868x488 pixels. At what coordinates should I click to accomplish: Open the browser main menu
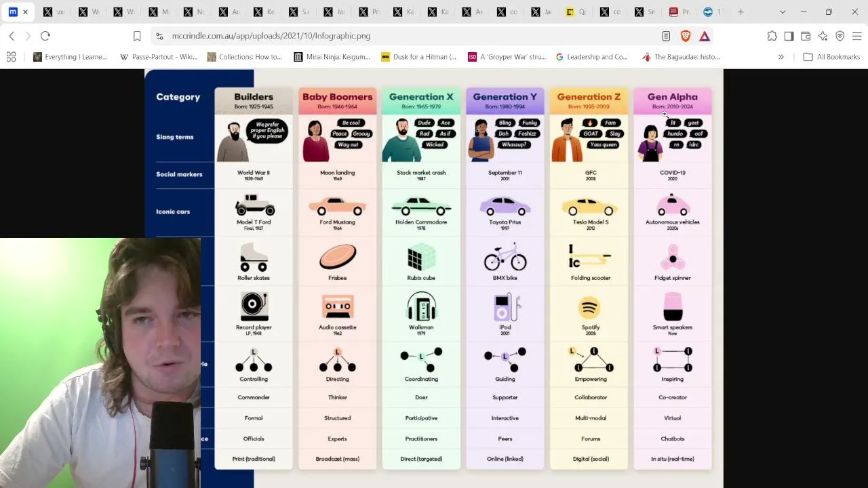click(856, 36)
